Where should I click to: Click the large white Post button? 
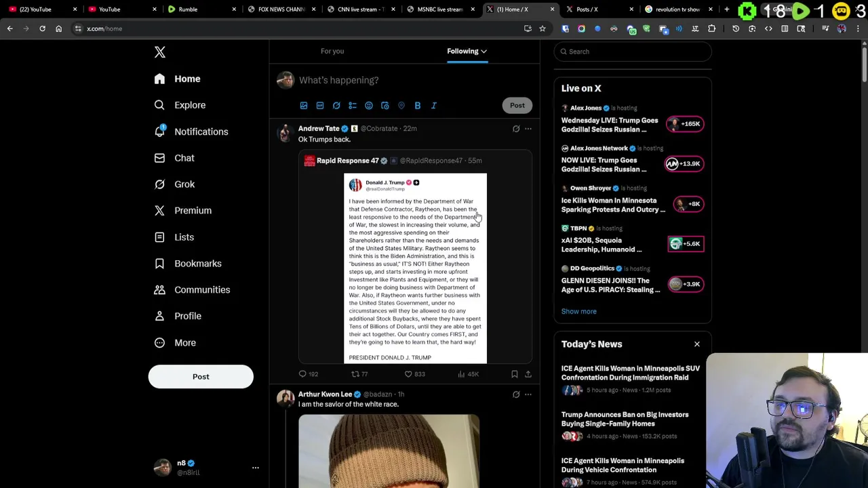coord(201,377)
